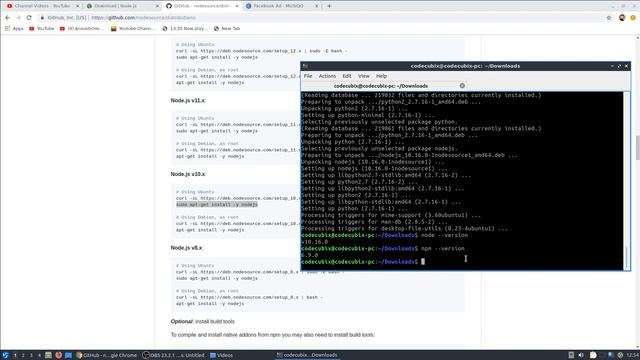Go forward in Chrome browser

(18, 18)
